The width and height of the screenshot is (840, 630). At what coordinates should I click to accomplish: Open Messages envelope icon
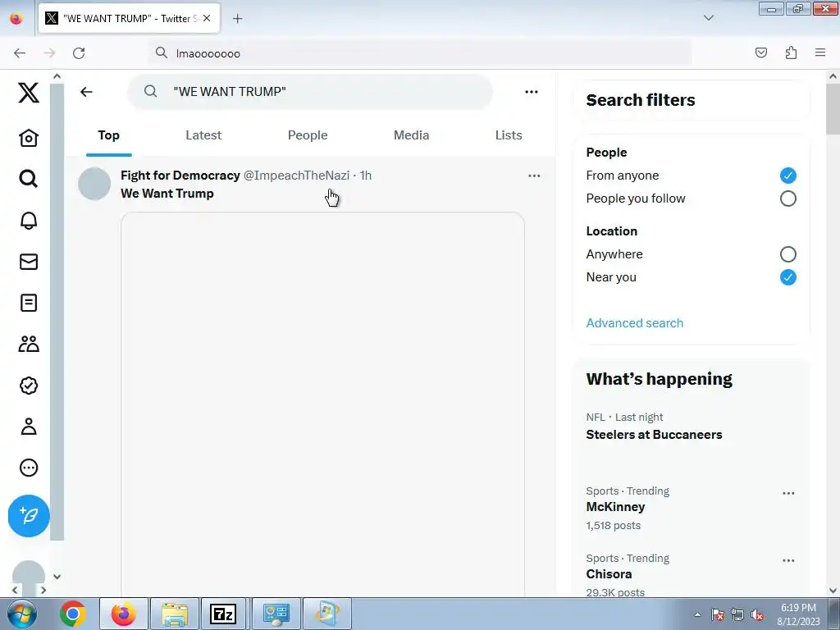[x=29, y=262]
